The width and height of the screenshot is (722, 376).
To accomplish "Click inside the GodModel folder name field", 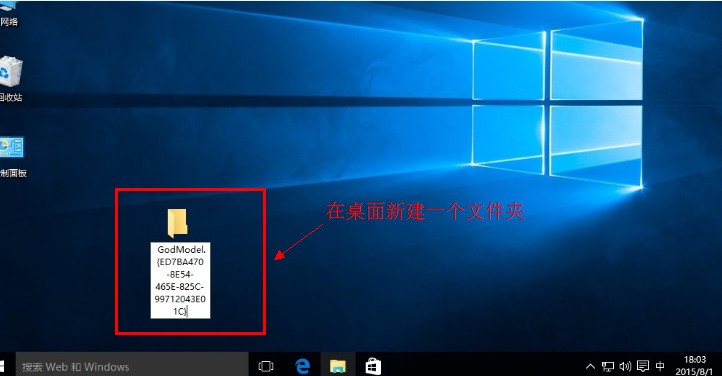I will (180, 280).
